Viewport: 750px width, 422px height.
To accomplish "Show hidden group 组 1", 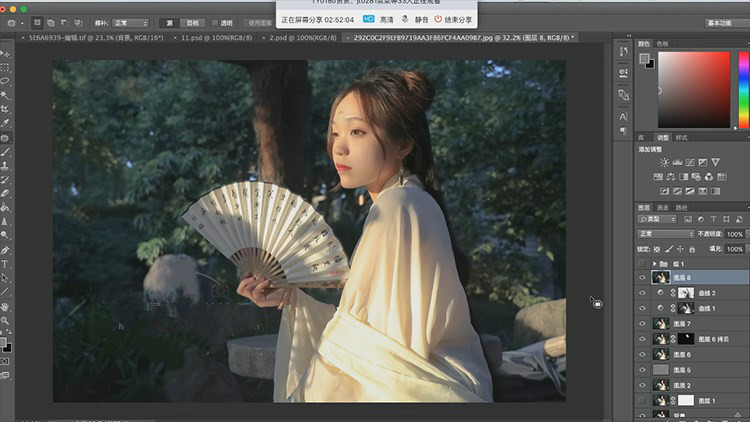I will tap(642, 264).
